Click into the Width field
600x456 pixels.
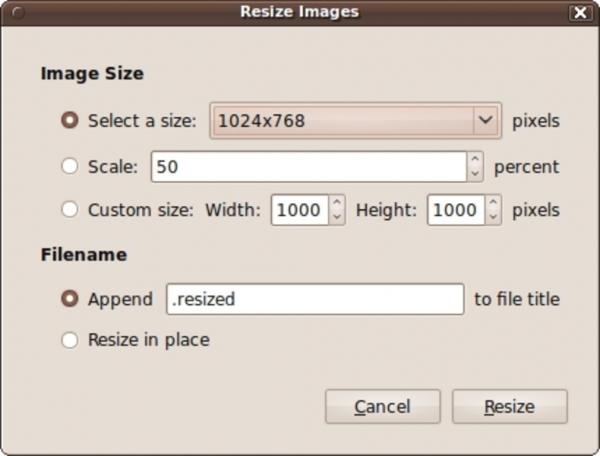pyautogui.click(x=300, y=210)
